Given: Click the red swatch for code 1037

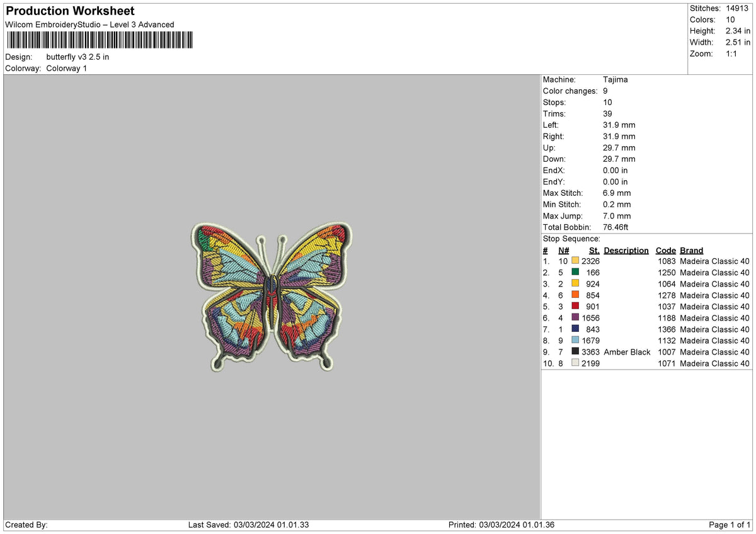Looking at the screenshot, I should [575, 306].
